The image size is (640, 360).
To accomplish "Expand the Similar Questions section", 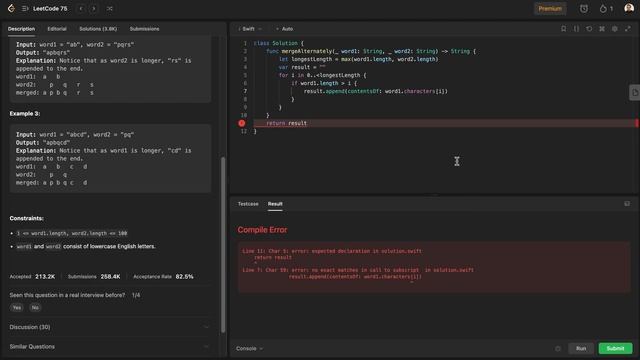I will pos(109,347).
